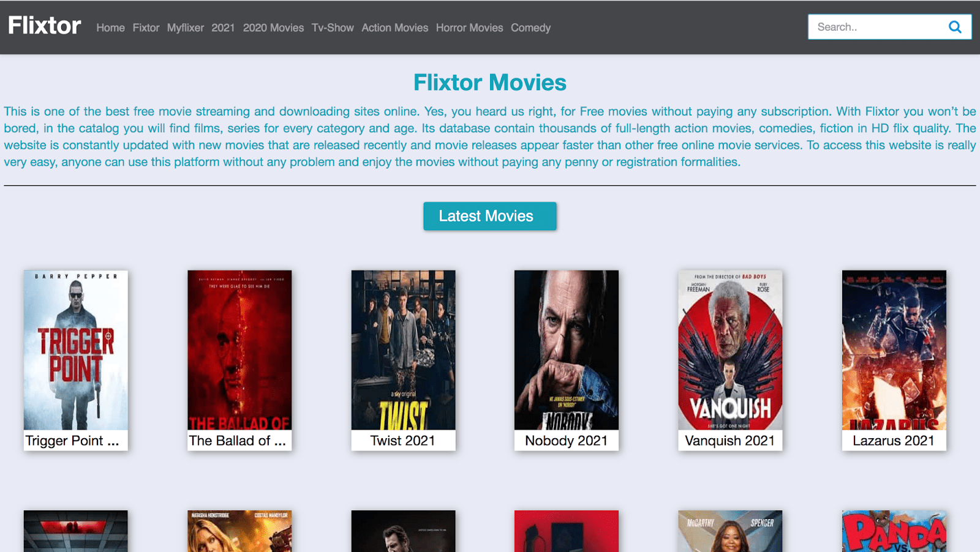Click the "Flixtor Movies" heading
Screen dimensions: 980x552
[x=490, y=83]
